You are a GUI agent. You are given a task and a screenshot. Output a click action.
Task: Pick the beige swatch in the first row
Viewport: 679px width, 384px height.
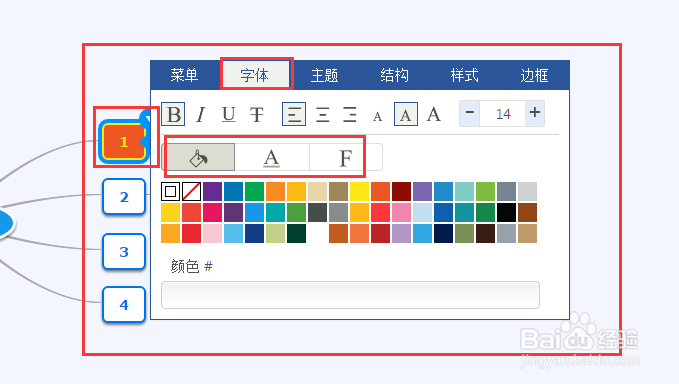click(317, 191)
